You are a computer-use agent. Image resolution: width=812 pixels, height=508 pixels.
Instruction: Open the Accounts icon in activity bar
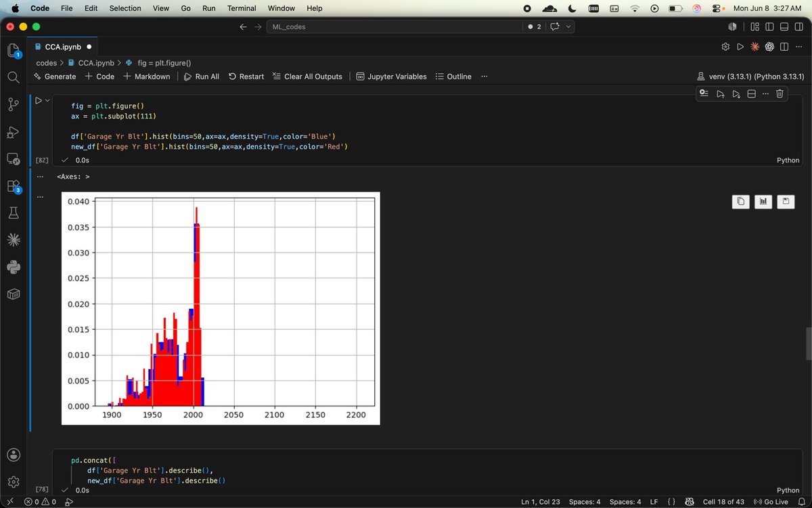coord(13,454)
